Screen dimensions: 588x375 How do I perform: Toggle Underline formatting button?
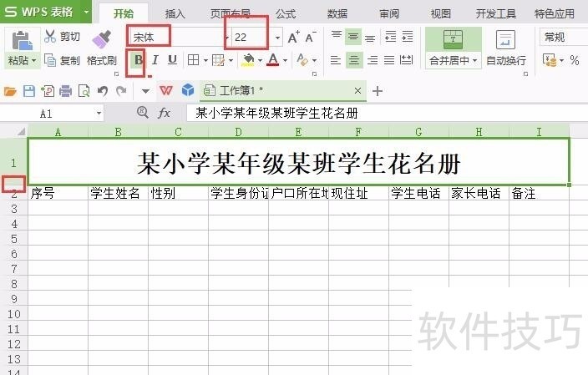pyautogui.click(x=172, y=59)
